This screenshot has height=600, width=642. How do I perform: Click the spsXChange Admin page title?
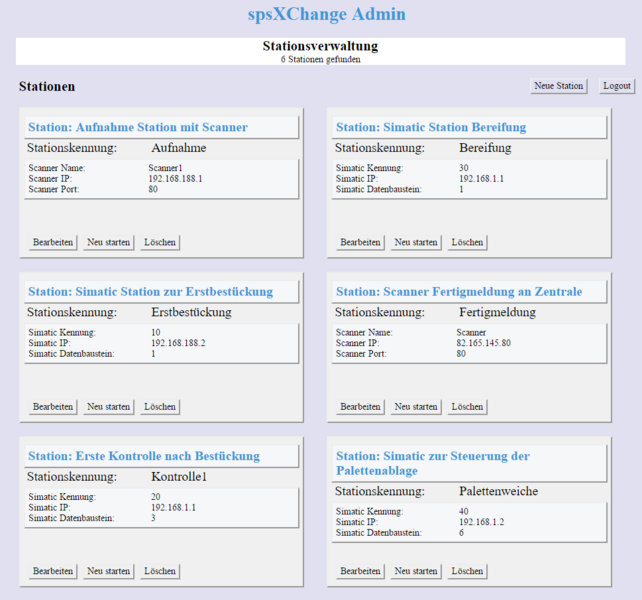pyautogui.click(x=326, y=15)
